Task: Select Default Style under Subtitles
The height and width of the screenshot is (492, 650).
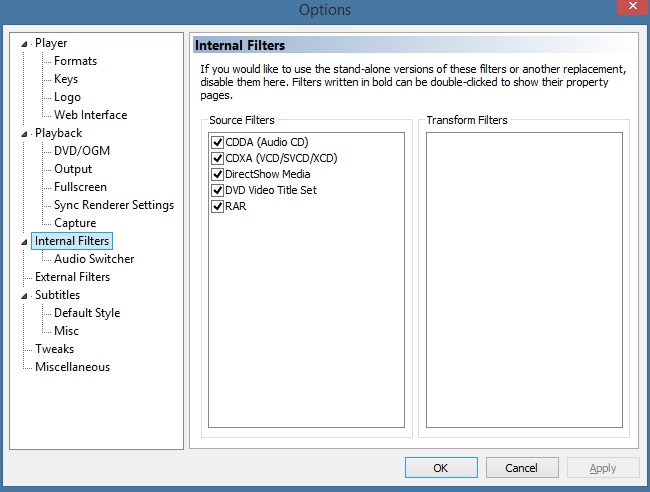Action: pyautogui.click(x=87, y=313)
